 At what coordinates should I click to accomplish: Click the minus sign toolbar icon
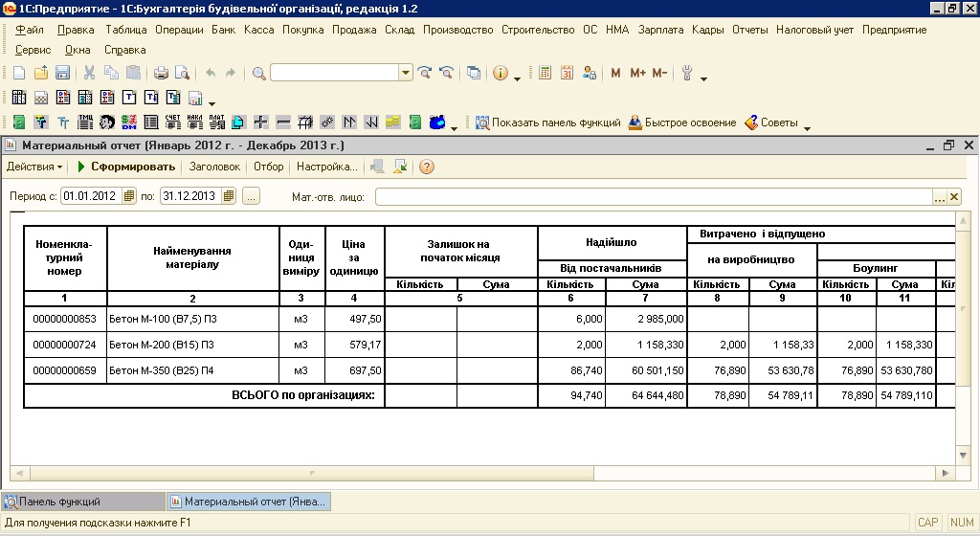pos(282,122)
